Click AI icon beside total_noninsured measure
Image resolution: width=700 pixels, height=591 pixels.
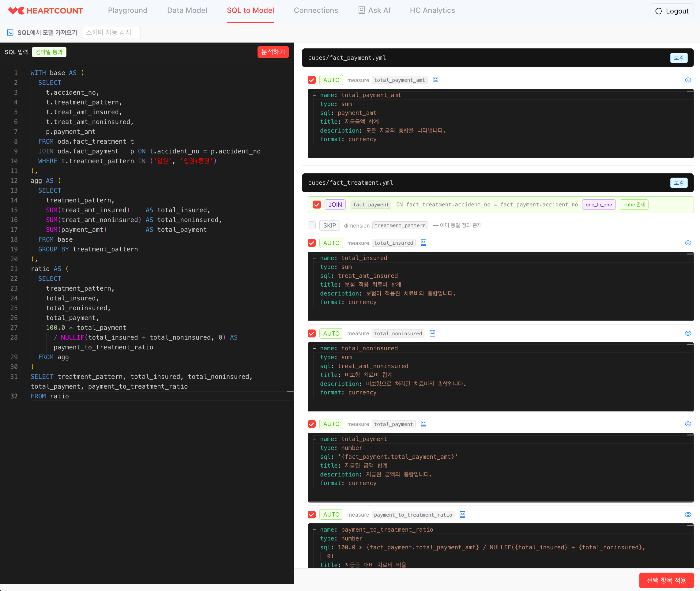432,333
